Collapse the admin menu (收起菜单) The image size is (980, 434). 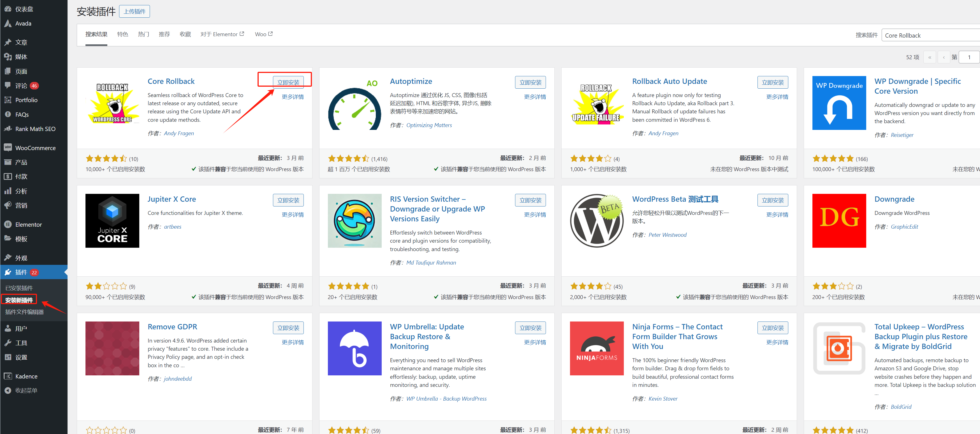tap(26, 390)
